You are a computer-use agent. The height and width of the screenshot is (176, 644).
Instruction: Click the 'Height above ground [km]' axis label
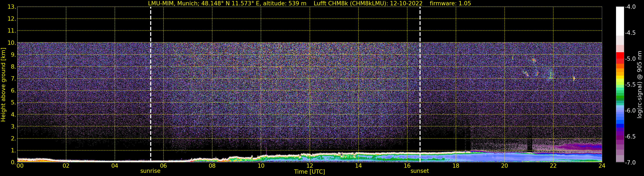click(x=3, y=85)
